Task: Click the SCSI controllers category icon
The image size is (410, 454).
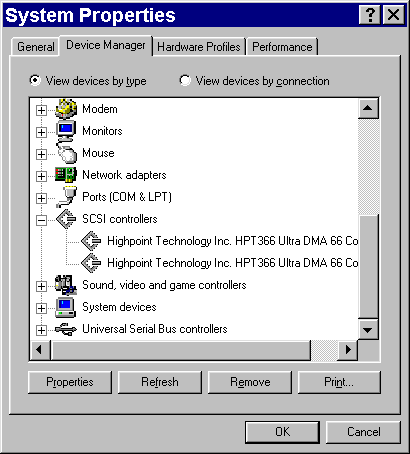Action: point(66,219)
